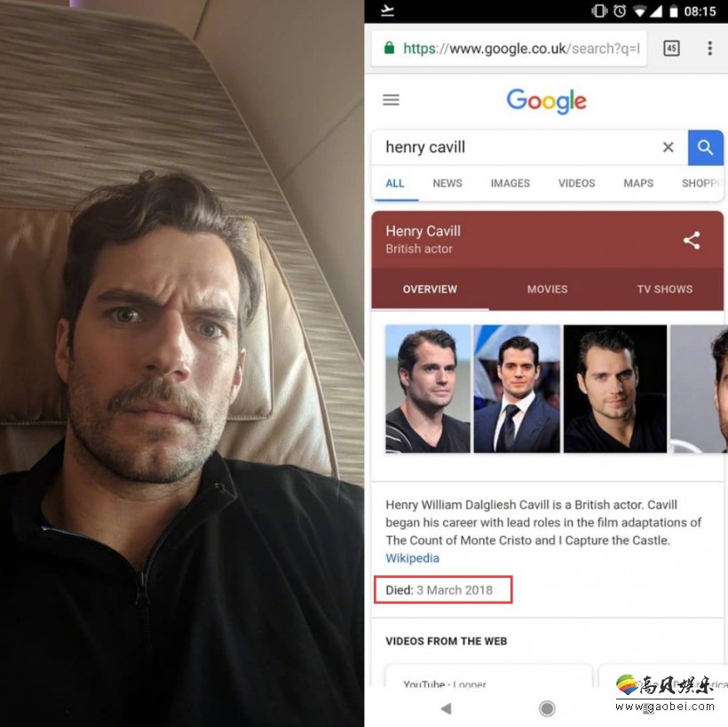
Task: Tap the Android back navigation button
Action: (x=447, y=708)
